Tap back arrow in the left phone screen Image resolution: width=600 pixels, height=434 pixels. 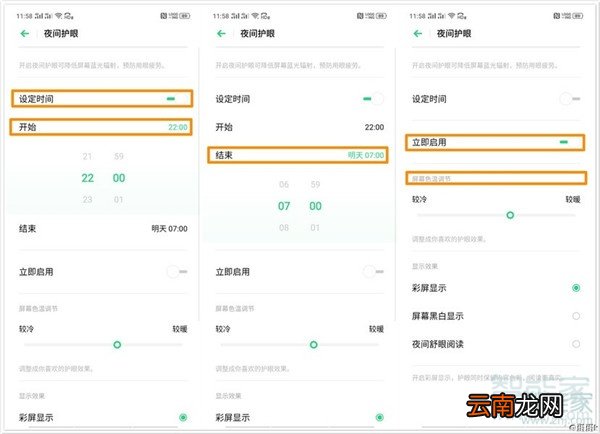pos(25,34)
